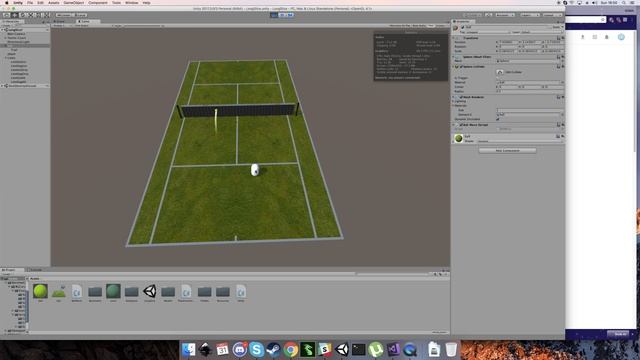Select the Hand tool in Unity toolbar
The image size is (640, 360).
tap(7, 15)
